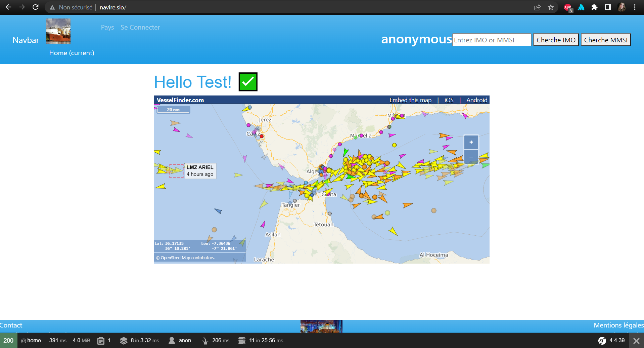Viewport: 644px width, 348px height.
Task: Click the ship logo image in navbar
Action: pos(58,31)
